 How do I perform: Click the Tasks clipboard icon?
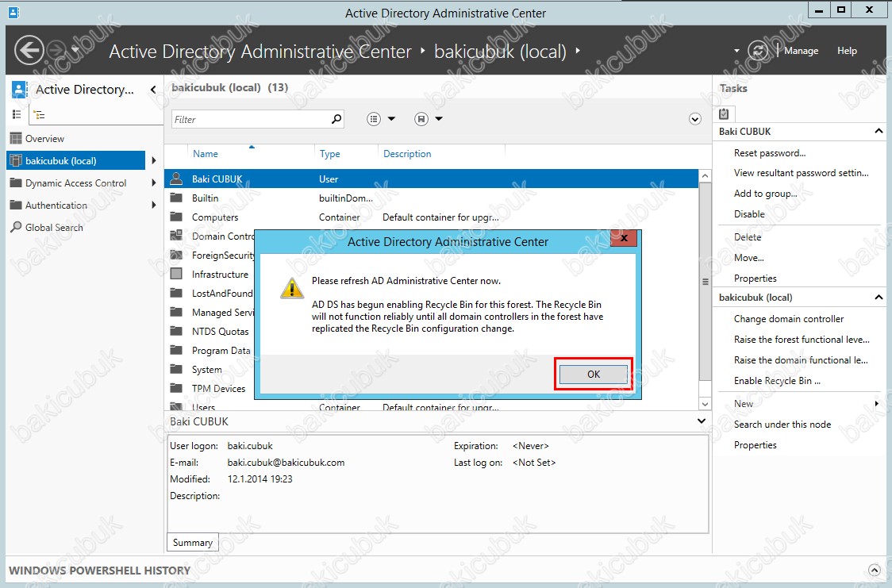(724, 113)
